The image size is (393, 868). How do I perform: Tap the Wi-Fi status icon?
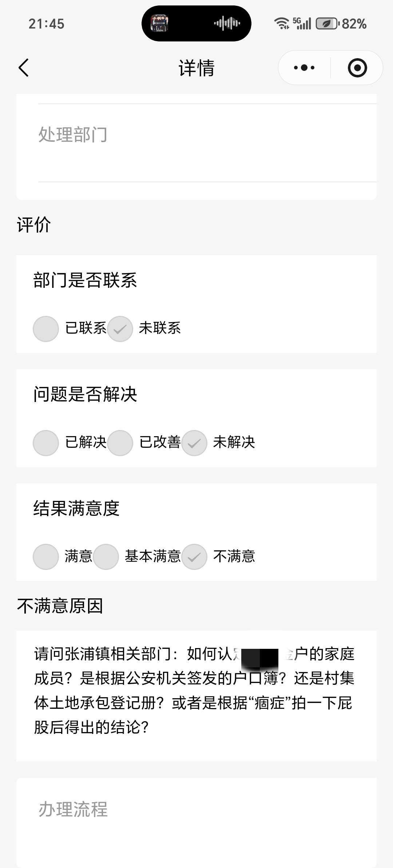tap(281, 24)
